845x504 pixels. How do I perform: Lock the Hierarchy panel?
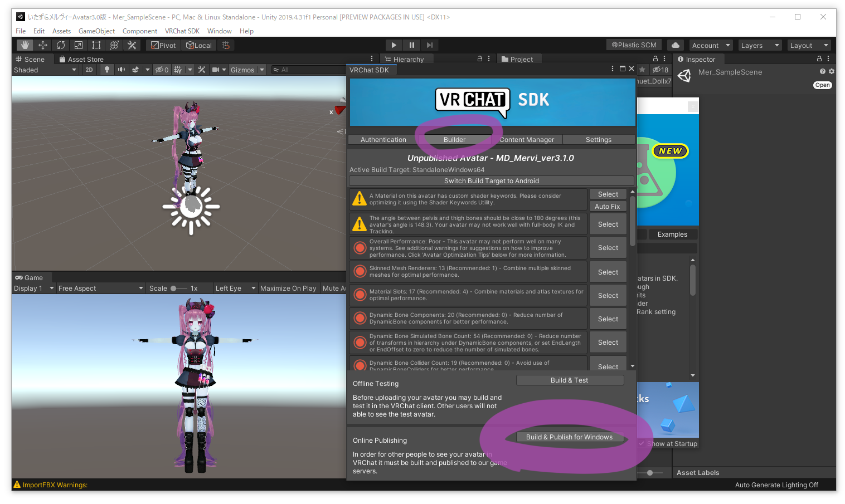click(480, 58)
